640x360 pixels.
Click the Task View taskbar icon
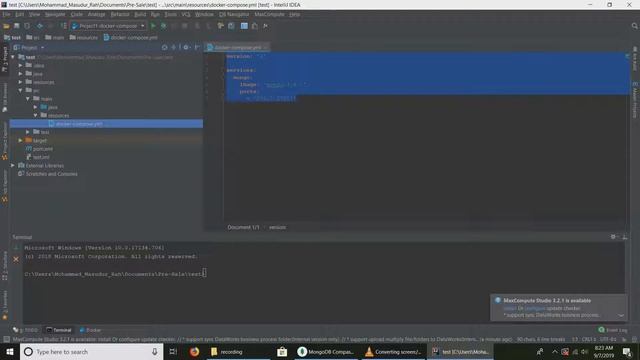pyautogui.click(x=173, y=351)
